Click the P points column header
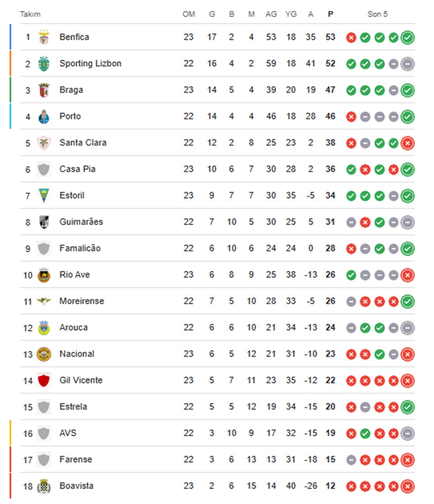Screen dimensions: 434x504 point(330,14)
